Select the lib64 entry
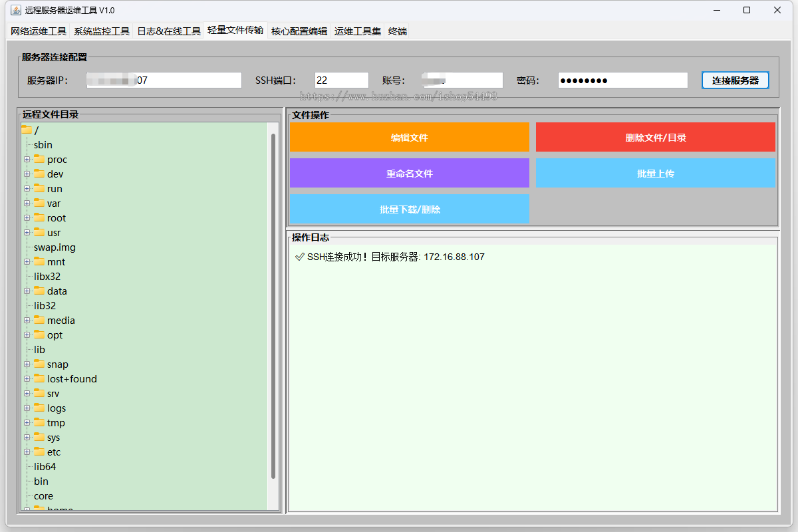This screenshot has width=798, height=532. click(x=45, y=467)
